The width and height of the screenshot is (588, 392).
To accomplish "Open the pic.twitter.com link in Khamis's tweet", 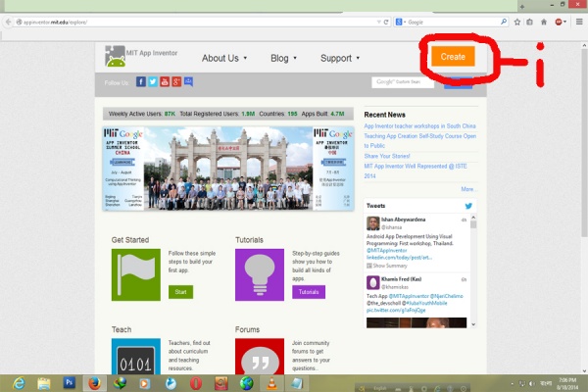I will [x=396, y=311].
